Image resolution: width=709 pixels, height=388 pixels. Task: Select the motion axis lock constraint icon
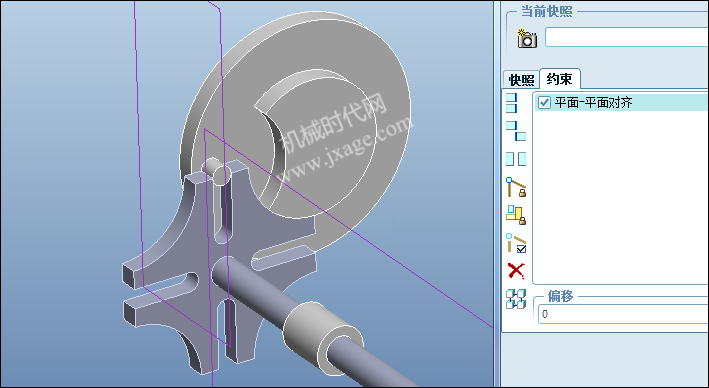tap(516, 187)
